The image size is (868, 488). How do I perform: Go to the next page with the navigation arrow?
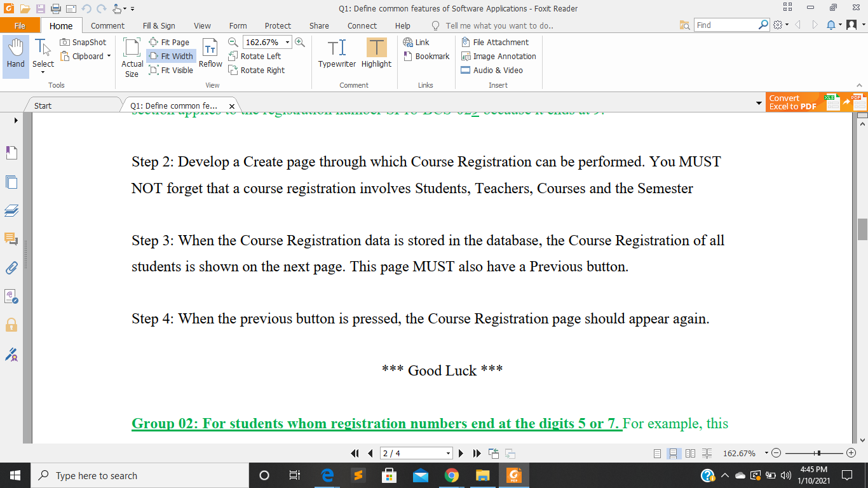pos(461,453)
